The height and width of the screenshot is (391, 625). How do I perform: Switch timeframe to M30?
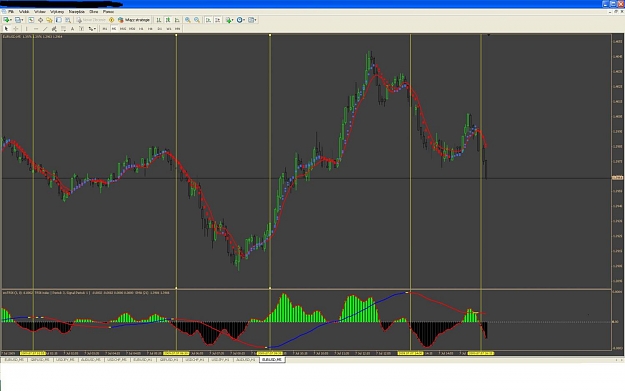point(132,29)
